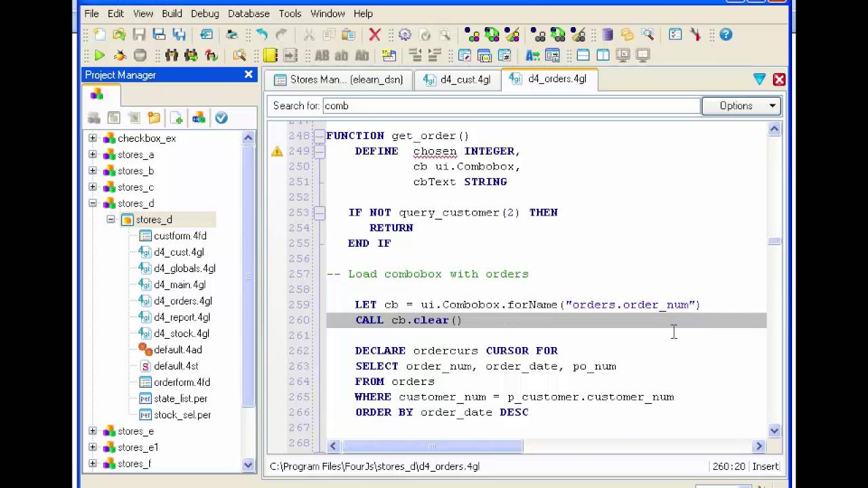Click the project tree scroll up arrow
868x488 pixels.
pyautogui.click(x=248, y=138)
